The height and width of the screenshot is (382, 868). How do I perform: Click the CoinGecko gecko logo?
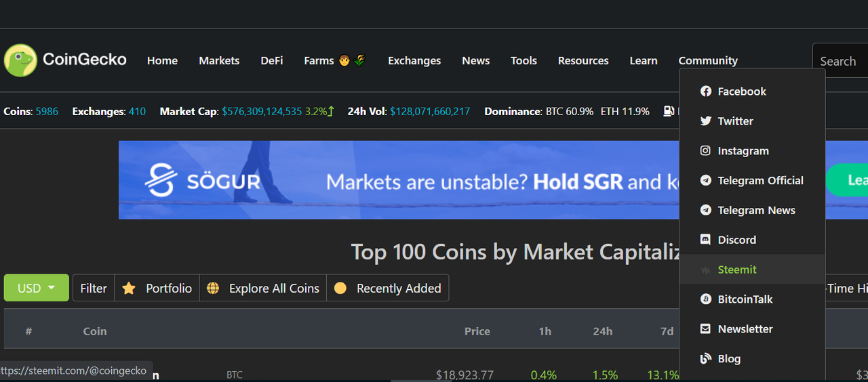pos(20,60)
